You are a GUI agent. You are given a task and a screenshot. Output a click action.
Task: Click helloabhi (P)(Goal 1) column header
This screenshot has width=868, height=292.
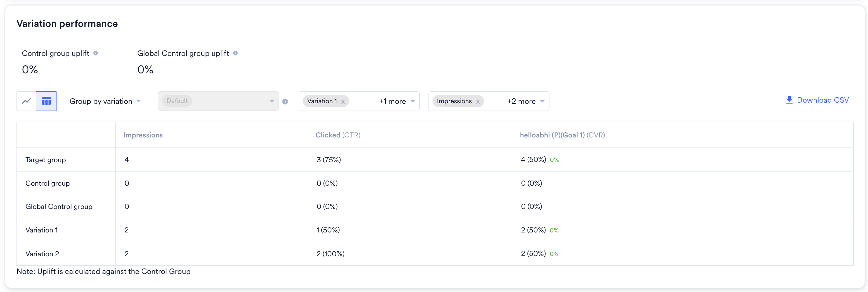tap(562, 135)
